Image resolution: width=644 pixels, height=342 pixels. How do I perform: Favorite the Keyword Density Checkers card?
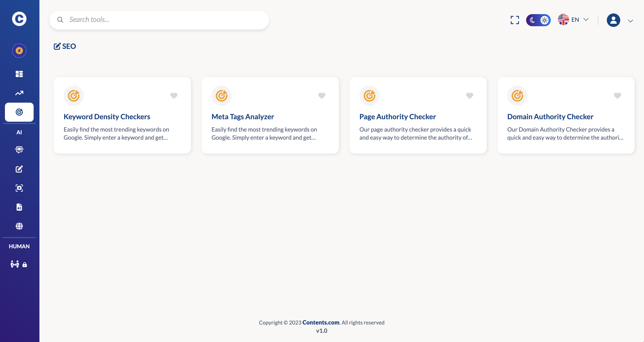pos(174,95)
